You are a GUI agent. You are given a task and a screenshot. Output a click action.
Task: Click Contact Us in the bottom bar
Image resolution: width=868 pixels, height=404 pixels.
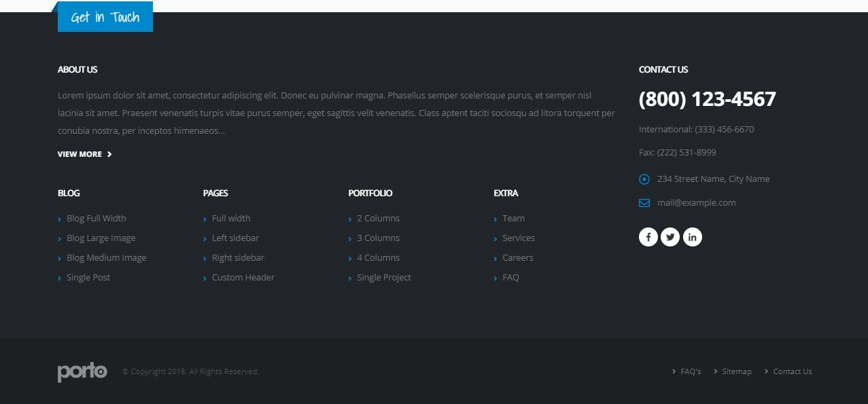792,371
